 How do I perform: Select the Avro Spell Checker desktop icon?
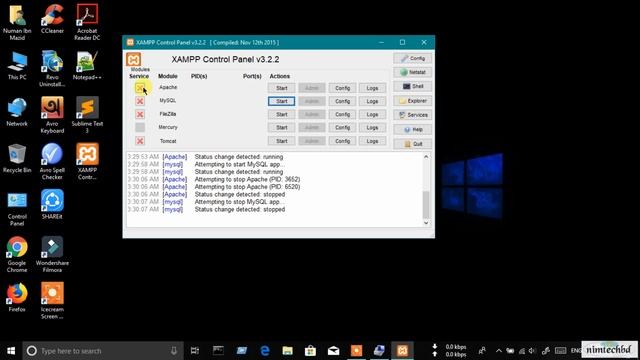(x=52, y=162)
